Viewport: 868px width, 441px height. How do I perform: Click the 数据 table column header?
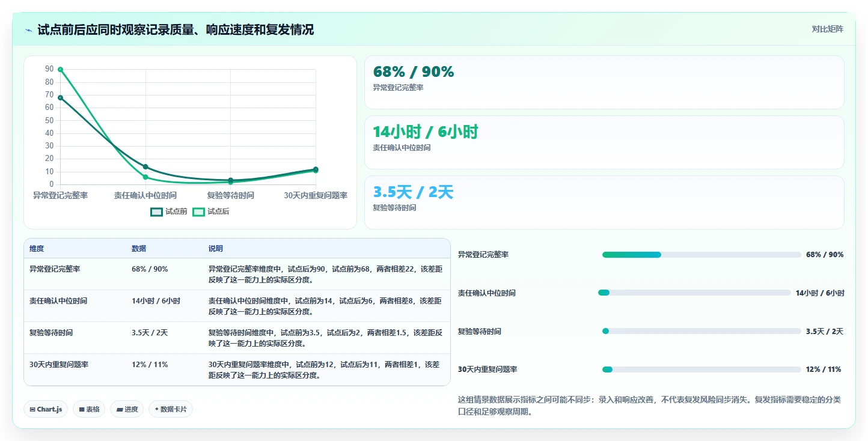point(165,249)
